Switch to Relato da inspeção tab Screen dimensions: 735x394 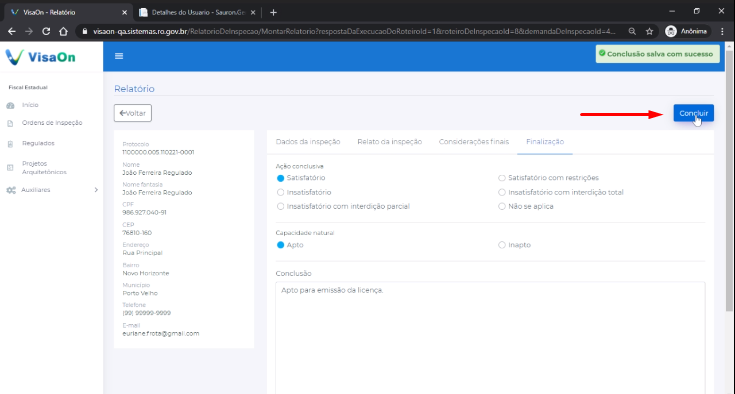[390, 141]
